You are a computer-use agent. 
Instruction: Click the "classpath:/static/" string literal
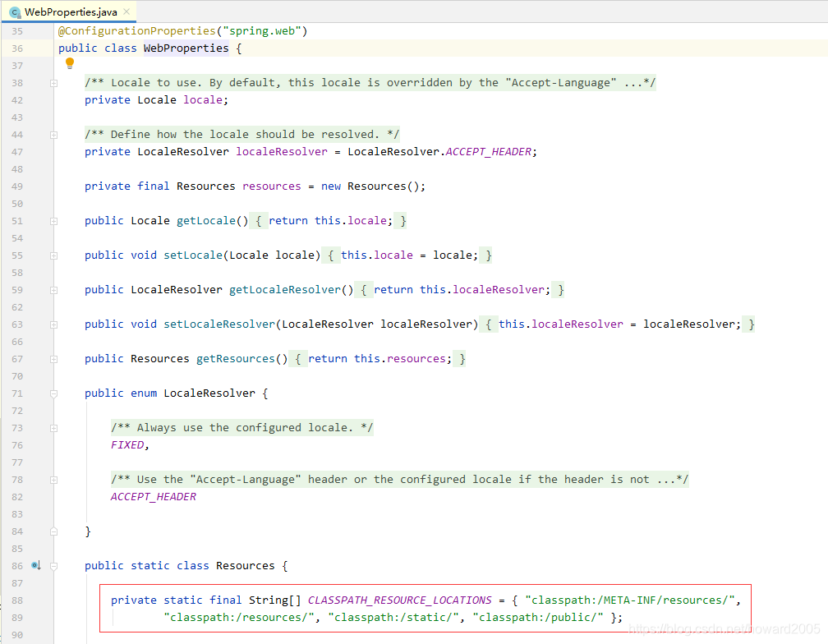(394, 618)
